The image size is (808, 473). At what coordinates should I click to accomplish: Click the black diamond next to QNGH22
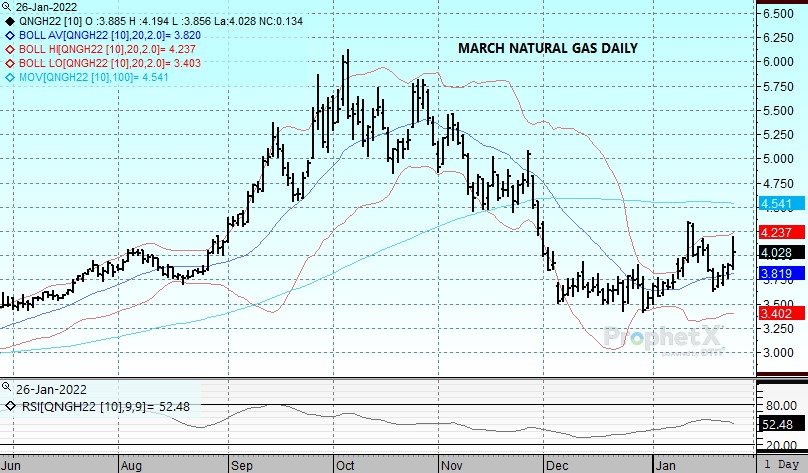(10, 20)
